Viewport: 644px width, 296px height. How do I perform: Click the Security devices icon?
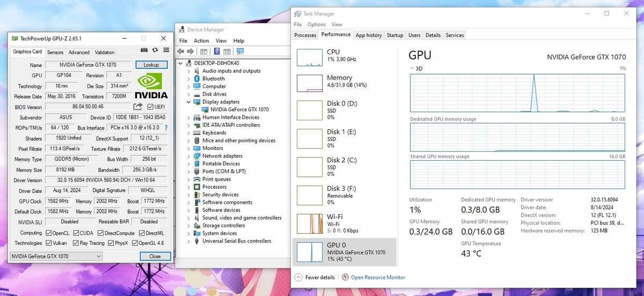197,194
